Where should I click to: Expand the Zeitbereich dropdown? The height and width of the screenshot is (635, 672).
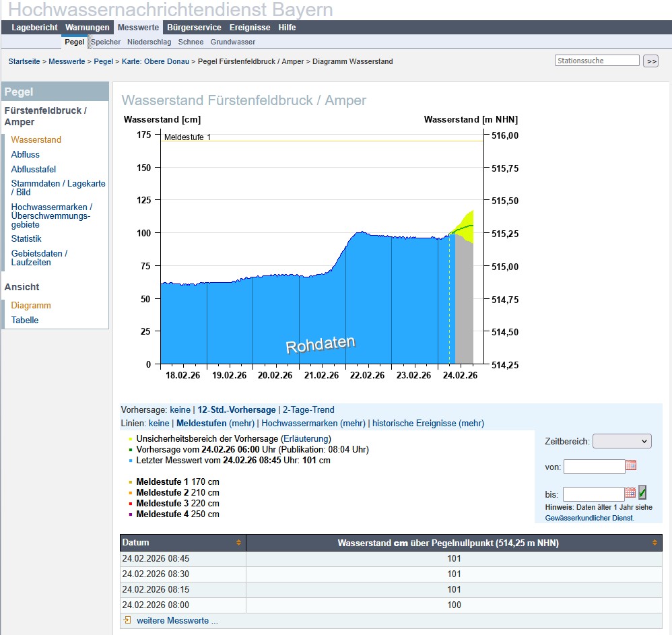(x=622, y=441)
